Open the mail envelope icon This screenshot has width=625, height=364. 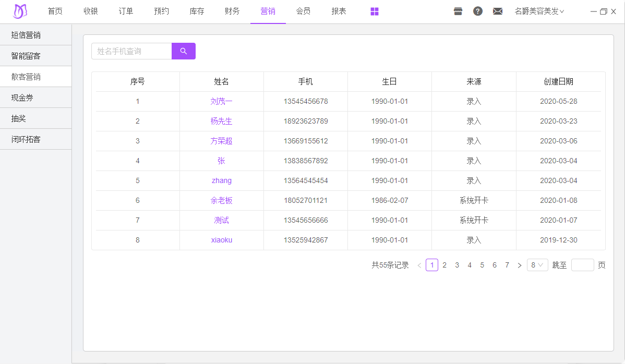coord(497,11)
